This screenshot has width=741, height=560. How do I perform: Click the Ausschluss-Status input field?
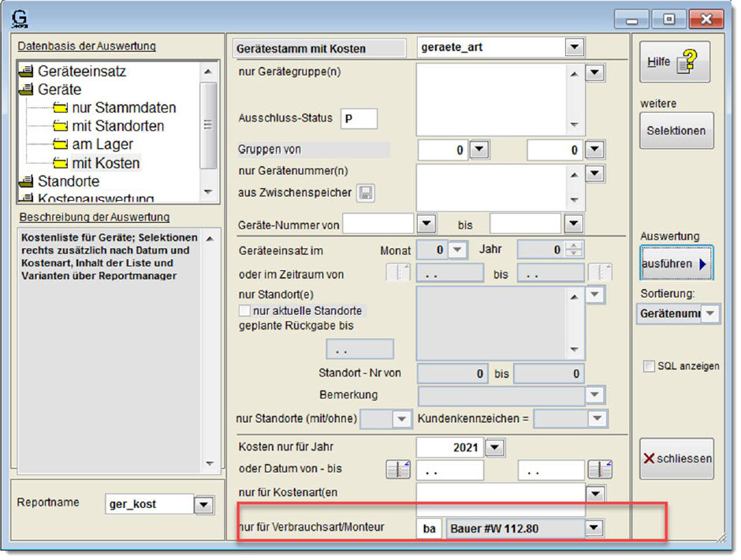(359, 119)
